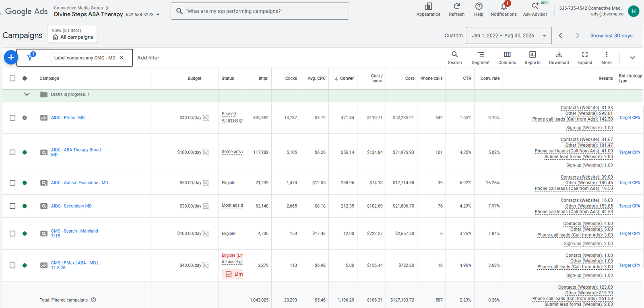The width and height of the screenshot is (644, 308).
Task: Expand the Drafts in progress row
Action: point(27,94)
